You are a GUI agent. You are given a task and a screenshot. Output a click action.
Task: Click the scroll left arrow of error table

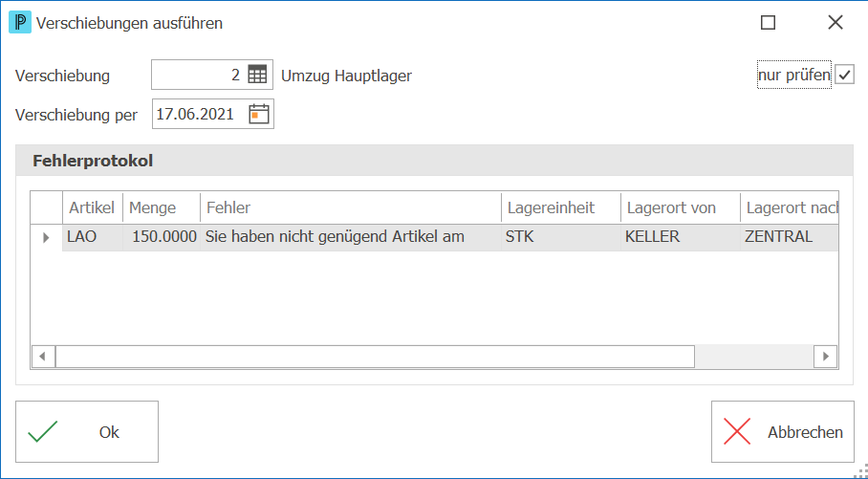[43, 356]
